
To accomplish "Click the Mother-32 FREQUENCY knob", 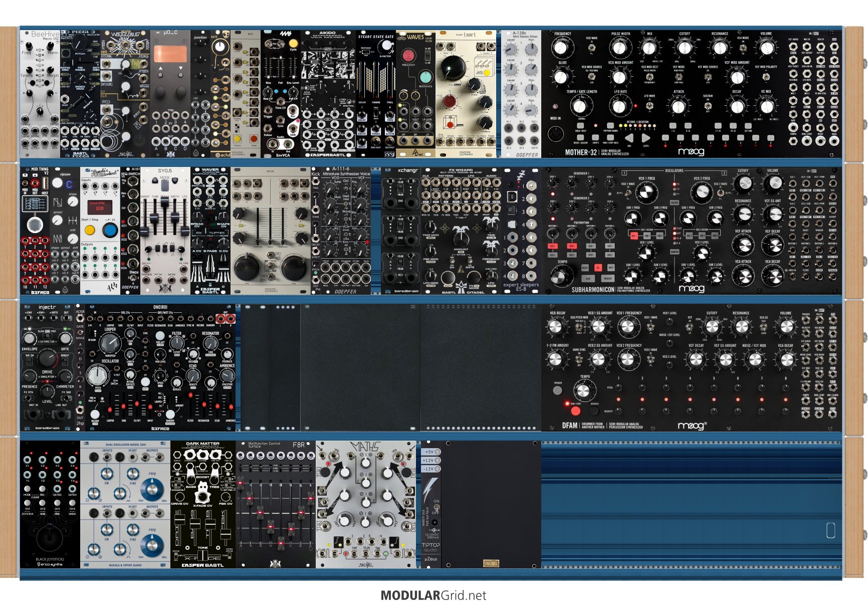I will click(x=562, y=48).
